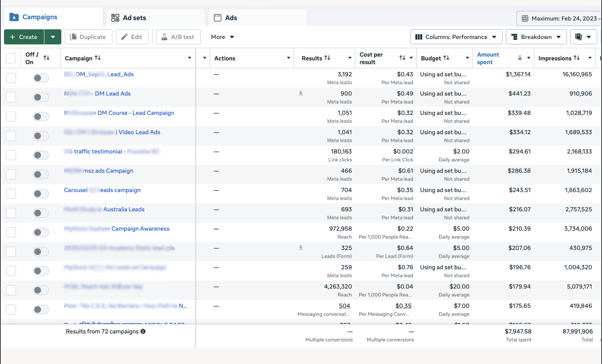602x364 pixels.
Task: Open the More dropdown menu
Action: (x=223, y=37)
